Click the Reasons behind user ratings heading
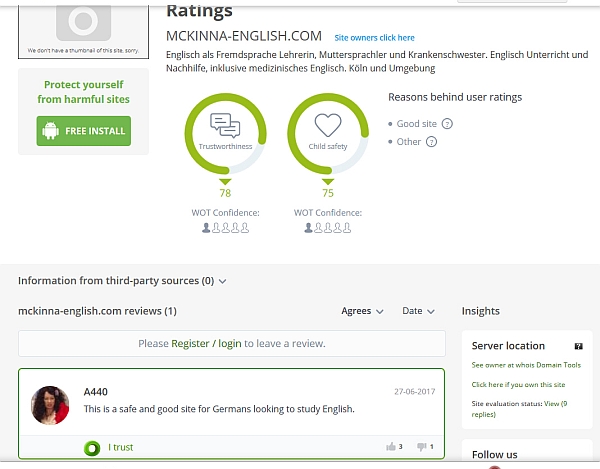Viewport: 600px width, 469px height. click(x=455, y=97)
